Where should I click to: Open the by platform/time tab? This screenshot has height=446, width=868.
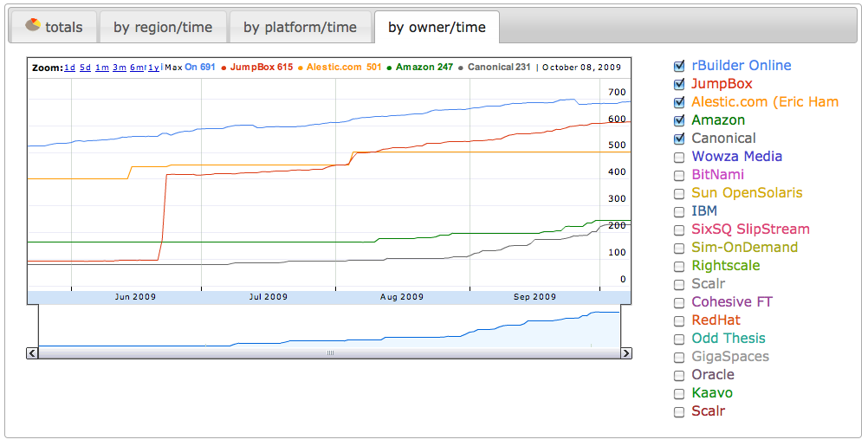(300, 28)
